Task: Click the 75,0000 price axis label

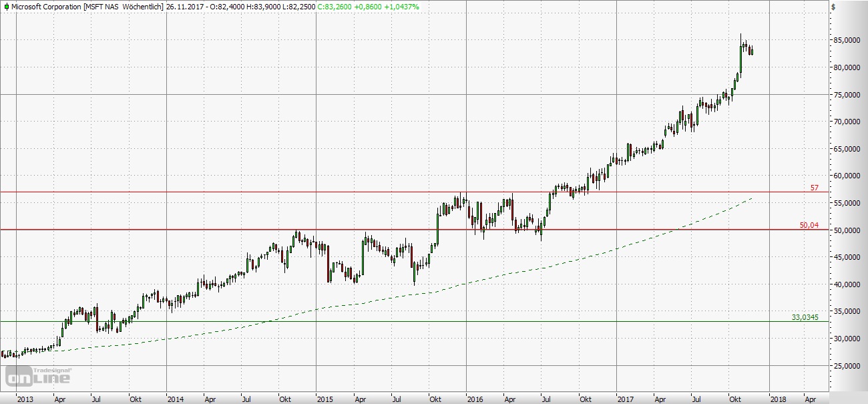Action: 847,95
